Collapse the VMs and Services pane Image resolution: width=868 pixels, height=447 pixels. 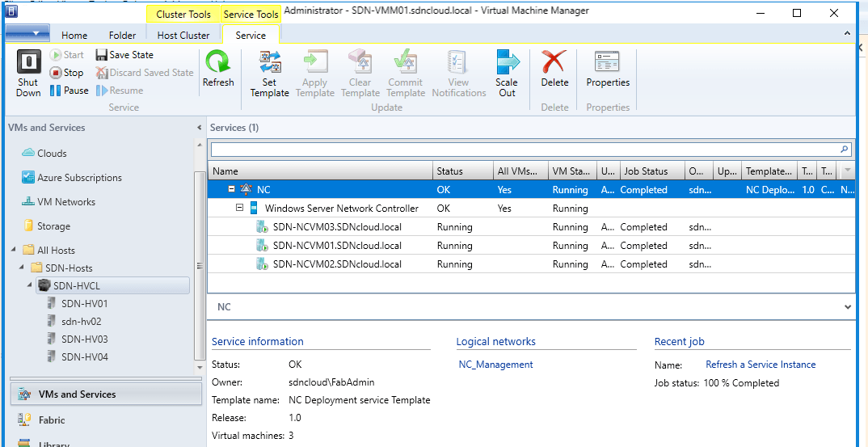point(200,128)
